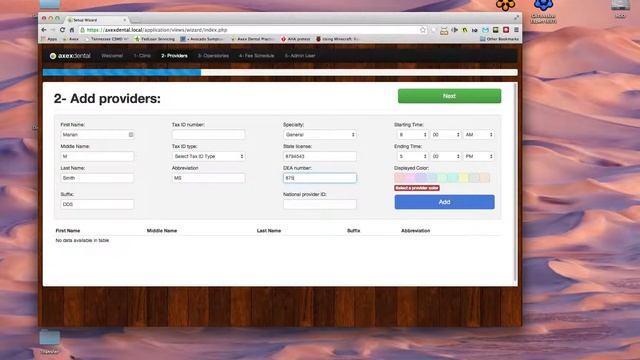Click the Middle Name input field

coord(97,156)
